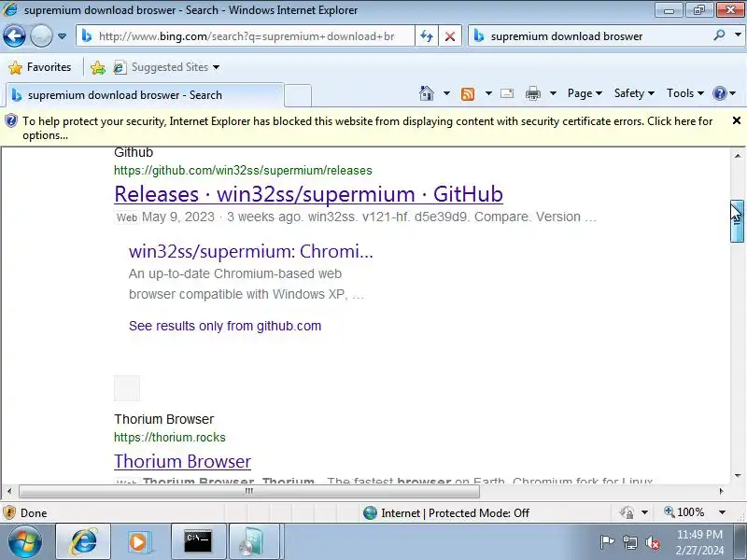Open the Tools menu

click(685, 93)
